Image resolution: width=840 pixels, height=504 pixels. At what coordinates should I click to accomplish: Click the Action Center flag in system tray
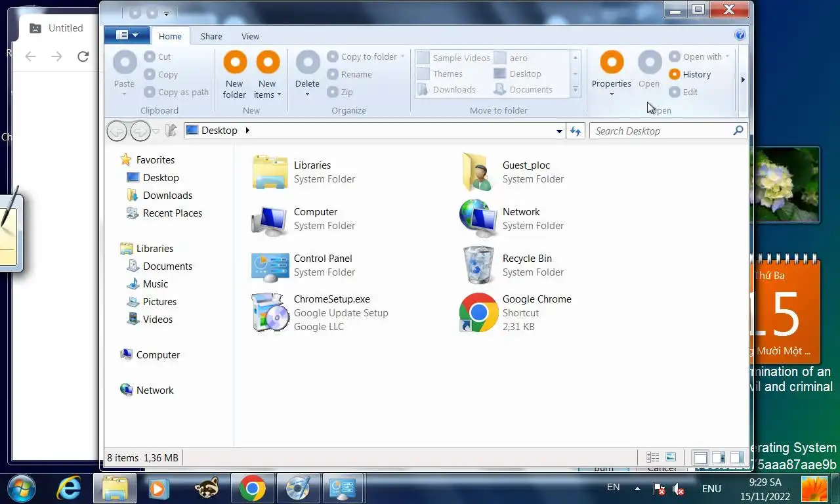click(x=659, y=489)
